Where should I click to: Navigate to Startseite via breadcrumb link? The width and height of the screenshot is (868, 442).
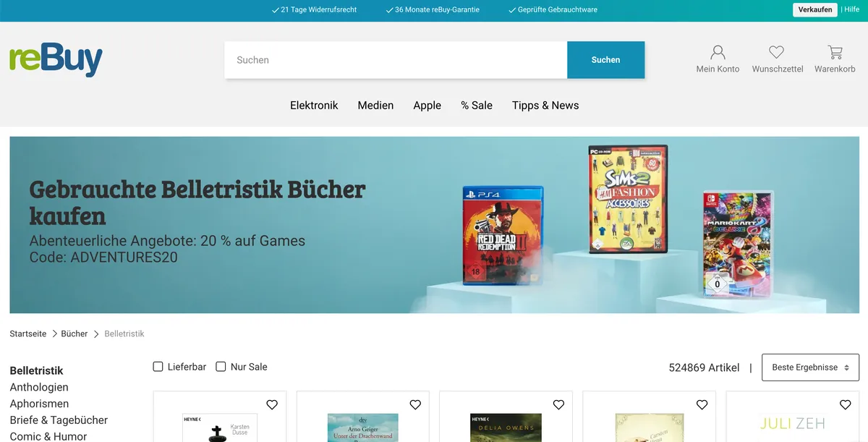[x=27, y=333]
